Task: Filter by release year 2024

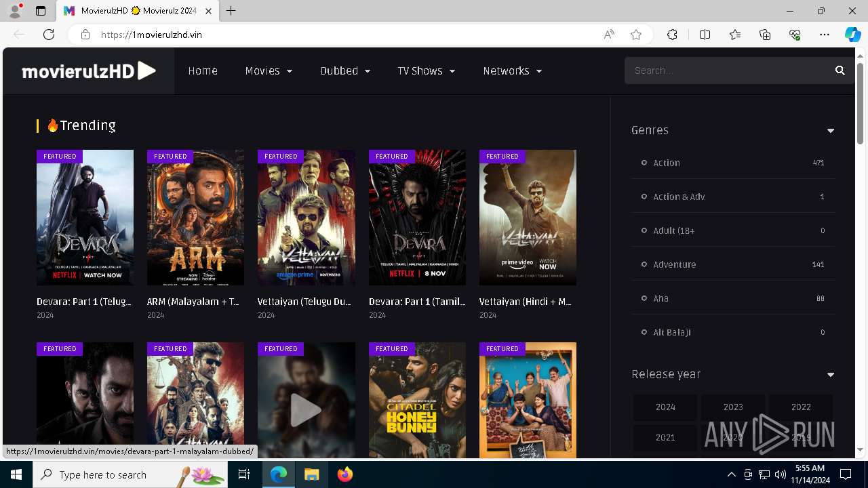Action: tap(665, 407)
